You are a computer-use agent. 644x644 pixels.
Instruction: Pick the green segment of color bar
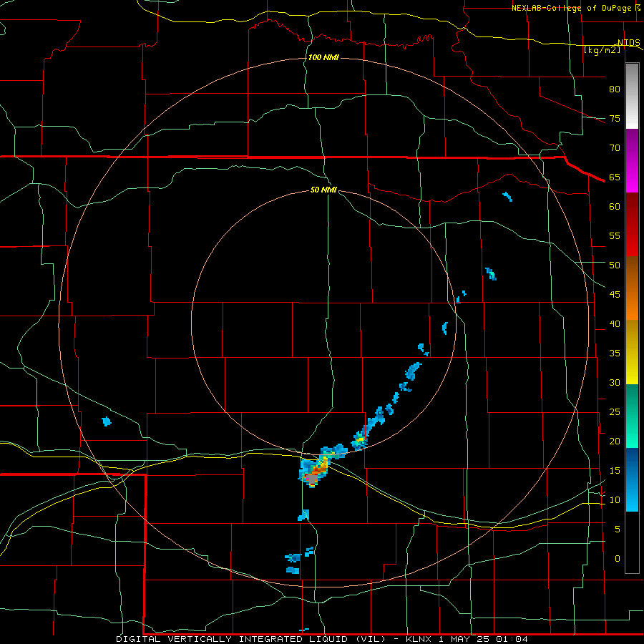[x=632, y=416]
